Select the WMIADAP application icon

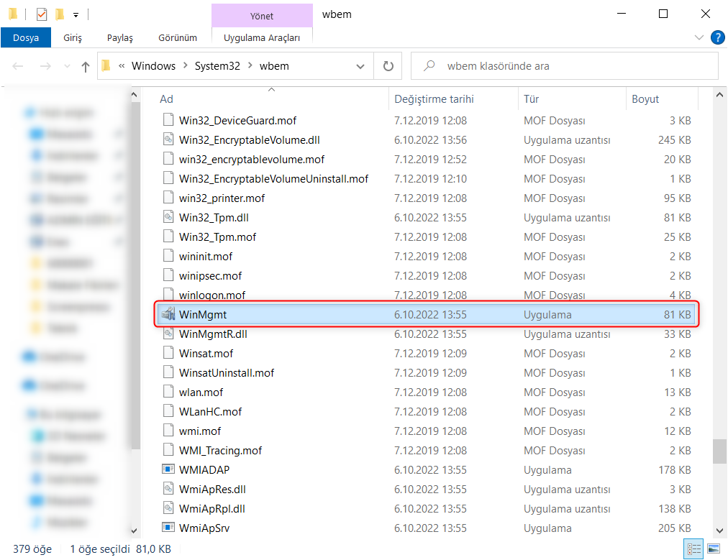(168, 469)
